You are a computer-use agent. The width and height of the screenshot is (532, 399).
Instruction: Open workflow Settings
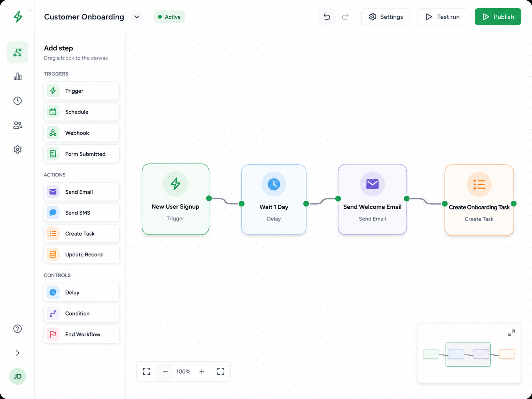(386, 17)
